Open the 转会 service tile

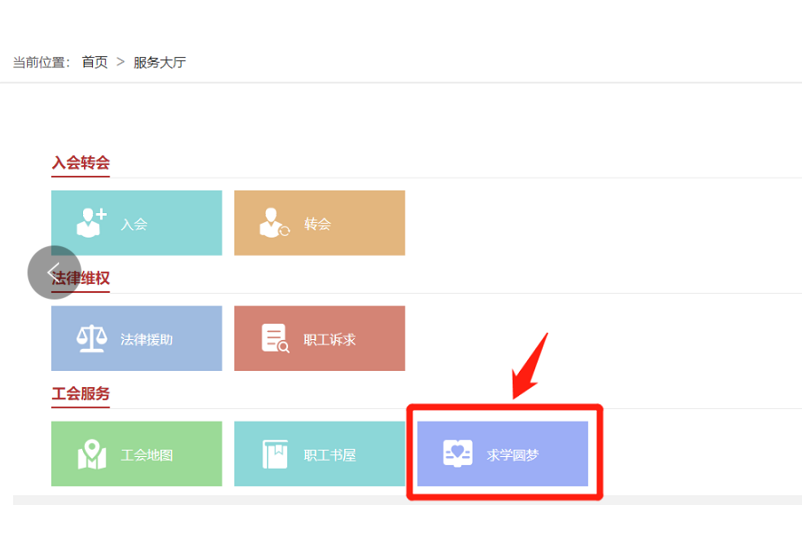click(x=320, y=223)
